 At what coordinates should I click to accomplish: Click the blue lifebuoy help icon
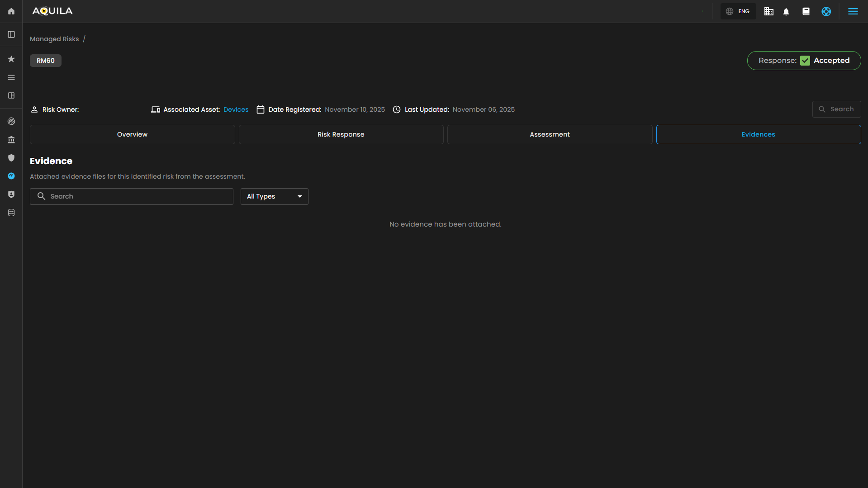(826, 12)
